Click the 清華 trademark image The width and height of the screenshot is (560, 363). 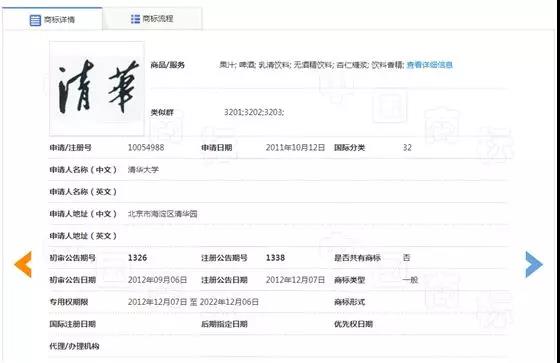pos(97,88)
